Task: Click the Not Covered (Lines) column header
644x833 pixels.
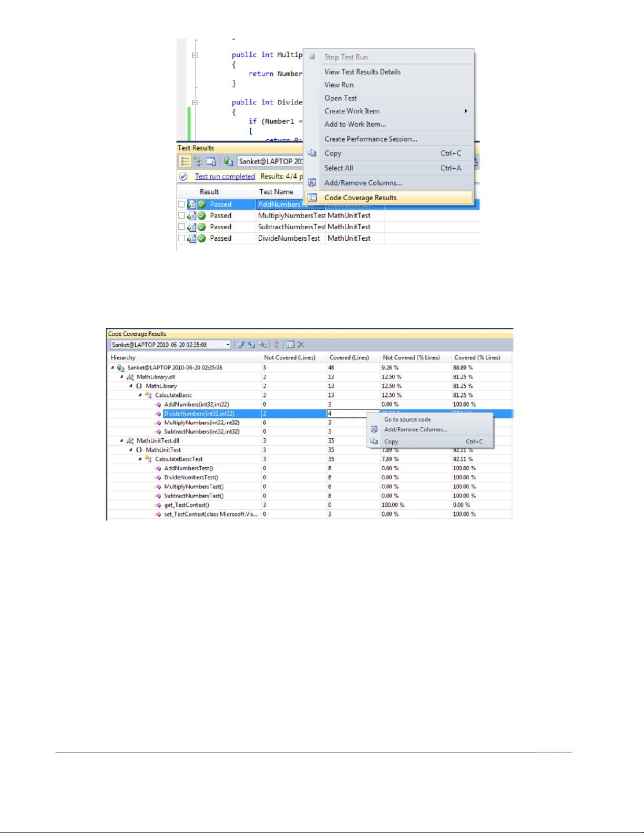Action: tap(290, 357)
